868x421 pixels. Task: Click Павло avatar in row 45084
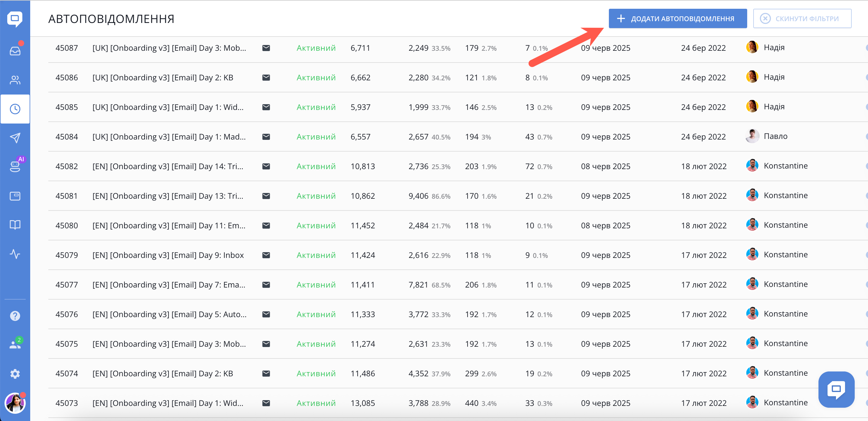pyautogui.click(x=752, y=136)
